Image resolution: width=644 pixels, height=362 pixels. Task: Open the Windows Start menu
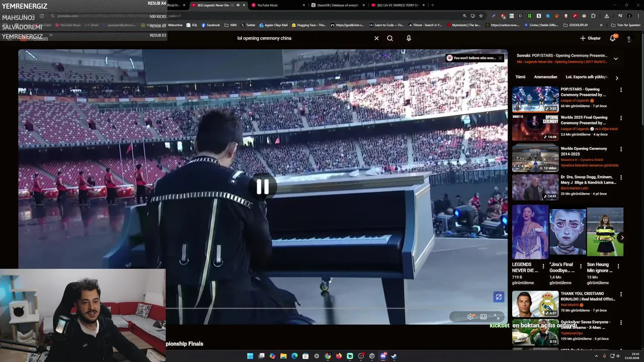[250, 356]
